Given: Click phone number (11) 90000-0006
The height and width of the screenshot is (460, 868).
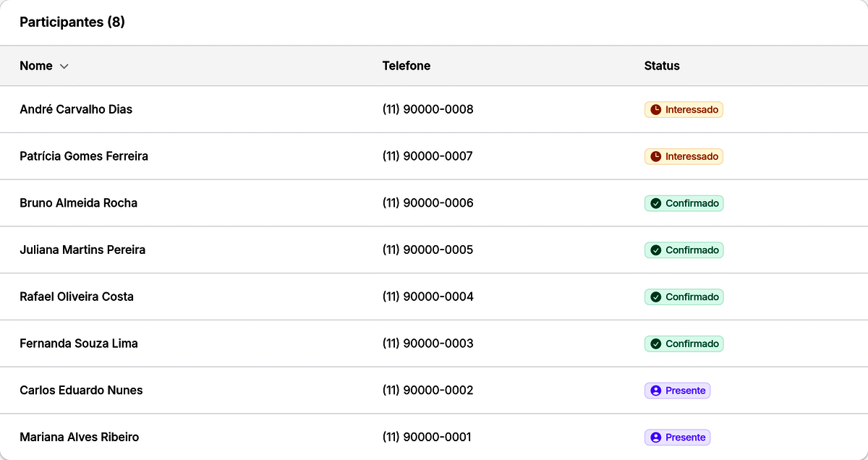Looking at the screenshot, I should pos(427,203).
